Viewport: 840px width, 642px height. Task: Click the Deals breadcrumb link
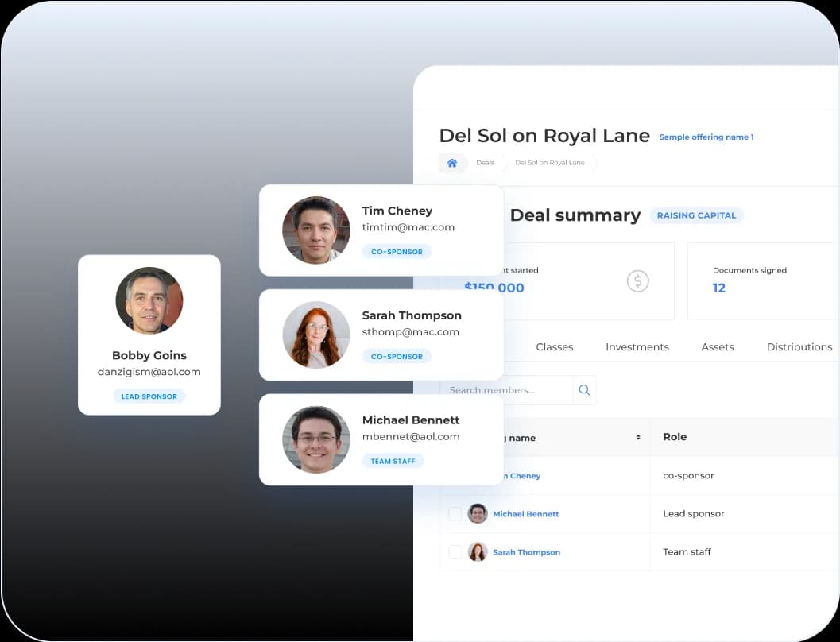pos(485,163)
